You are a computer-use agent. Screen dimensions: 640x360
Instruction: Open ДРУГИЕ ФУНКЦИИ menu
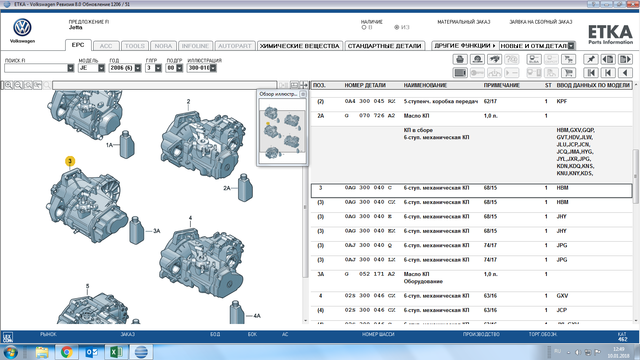pyautogui.click(x=465, y=46)
